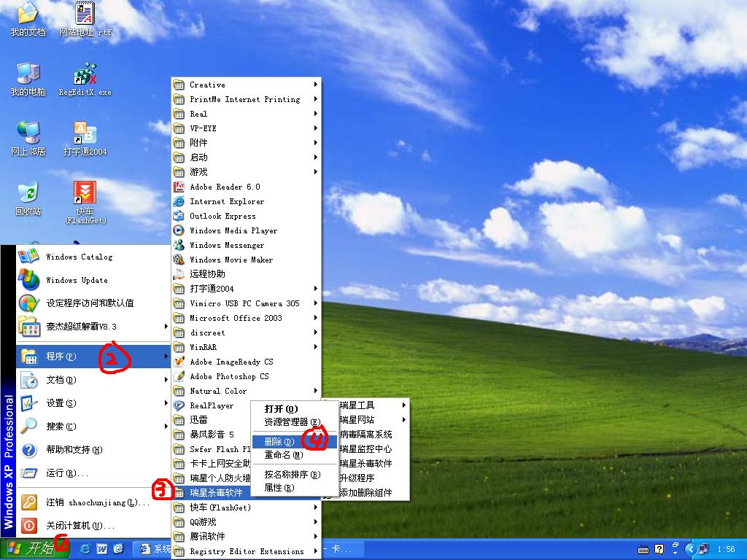Choose 按名称排序(B) in context menu

pos(293,474)
